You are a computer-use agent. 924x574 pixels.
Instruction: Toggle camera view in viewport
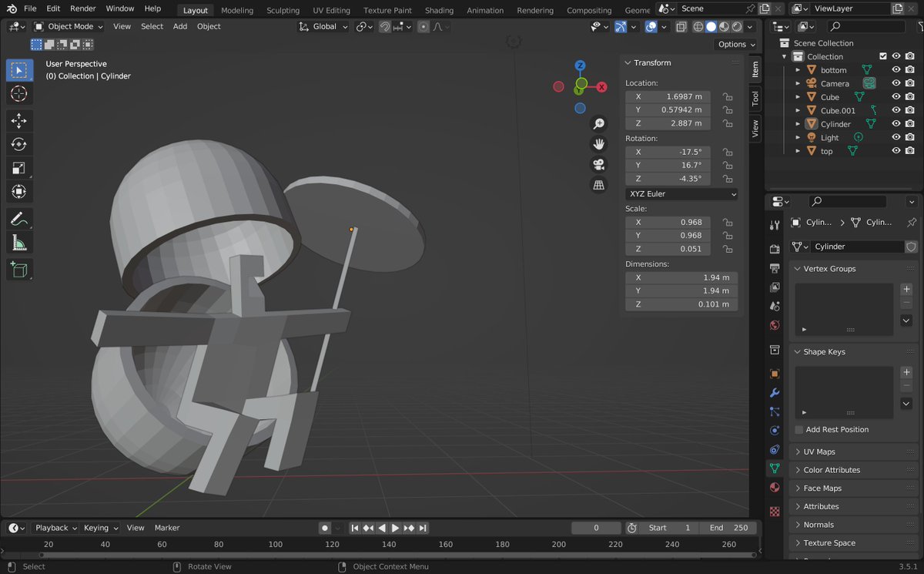(x=598, y=164)
